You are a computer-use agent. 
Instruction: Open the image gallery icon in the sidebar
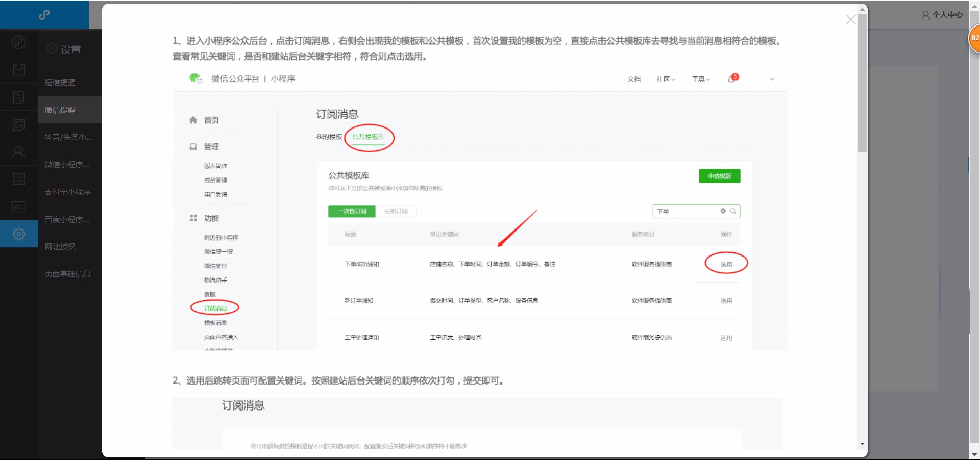(x=19, y=125)
